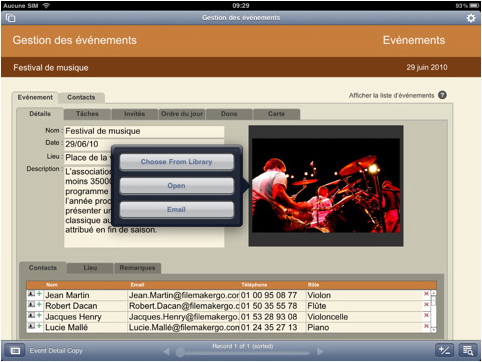The image size is (482, 362).
Task: Open the settings gear icon
Action: point(471,18)
